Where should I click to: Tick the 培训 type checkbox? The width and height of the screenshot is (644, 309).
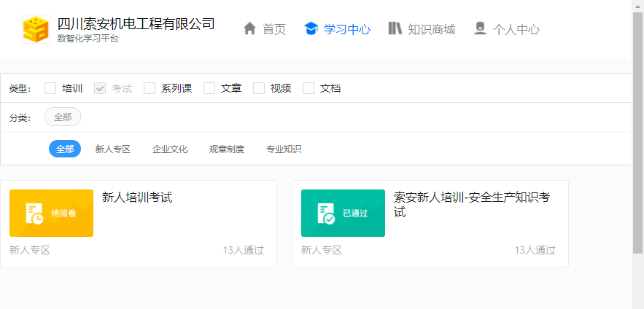pyautogui.click(x=50, y=88)
